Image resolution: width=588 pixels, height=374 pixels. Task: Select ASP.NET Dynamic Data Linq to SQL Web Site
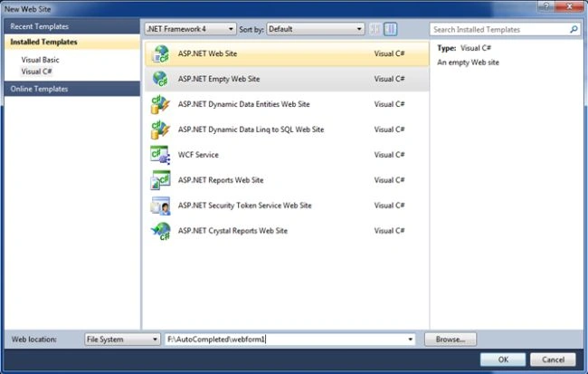(251, 129)
